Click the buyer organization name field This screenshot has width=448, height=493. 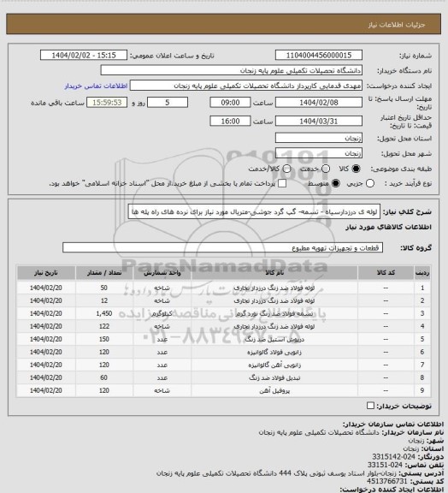(x=231, y=70)
